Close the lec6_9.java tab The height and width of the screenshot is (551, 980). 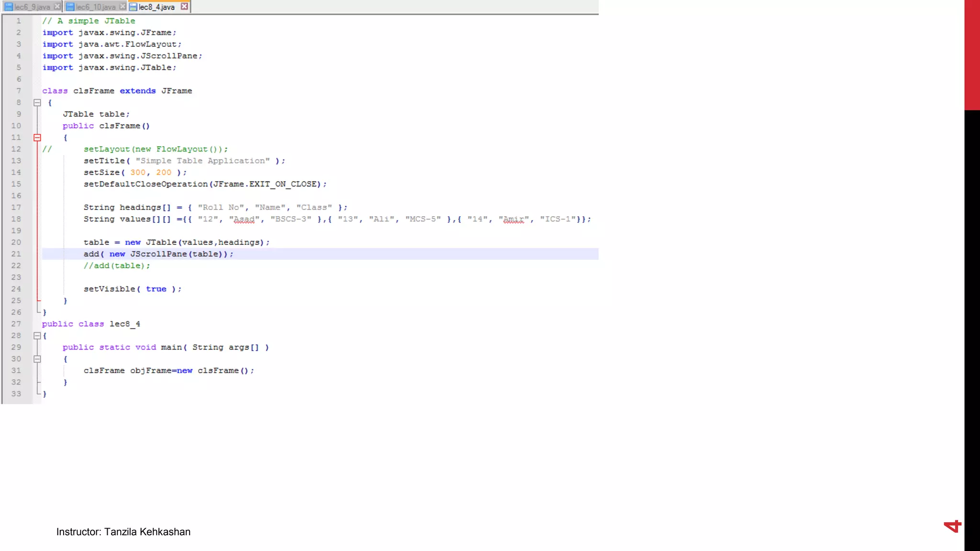tap(57, 7)
